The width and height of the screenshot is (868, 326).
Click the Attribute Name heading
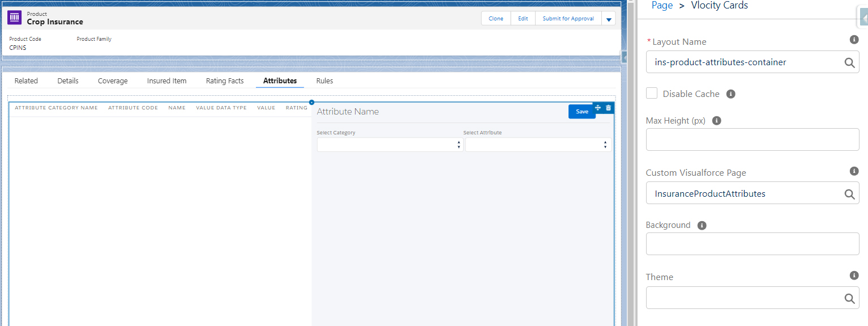click(348, 112)
